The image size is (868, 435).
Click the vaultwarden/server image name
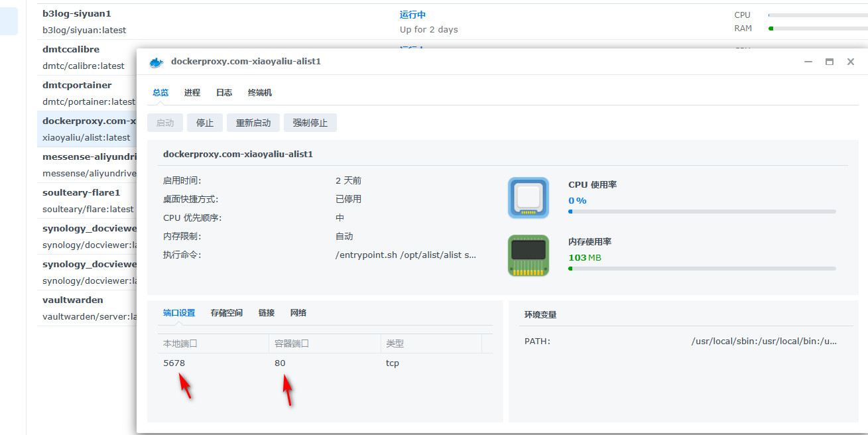pos(88,317)
